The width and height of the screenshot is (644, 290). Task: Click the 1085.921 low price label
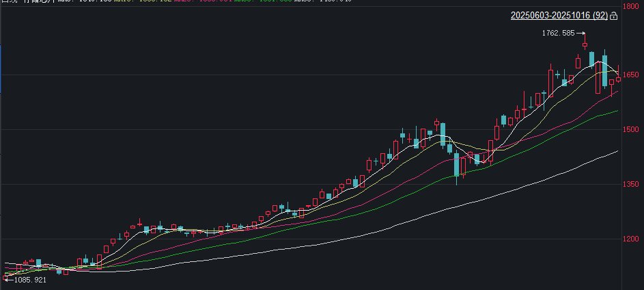30,280
